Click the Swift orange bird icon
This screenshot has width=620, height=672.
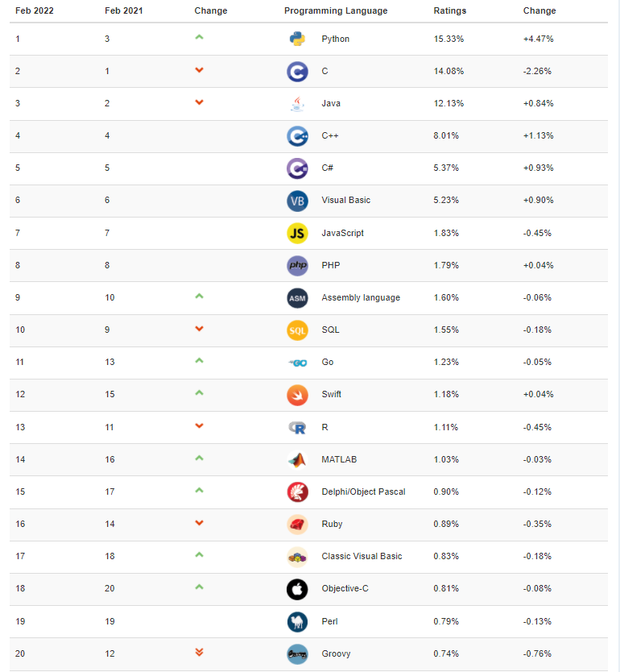point(297,395)
